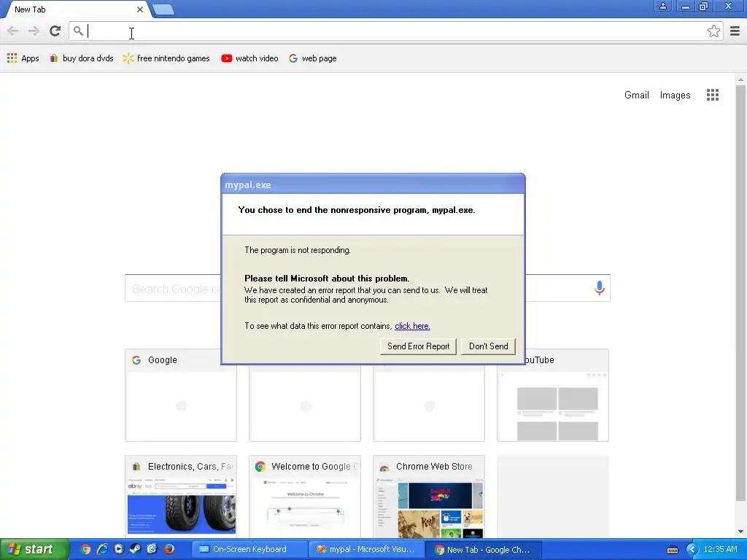
Task: Open the YouTube most-visited tile
Action: click(553, 395)
